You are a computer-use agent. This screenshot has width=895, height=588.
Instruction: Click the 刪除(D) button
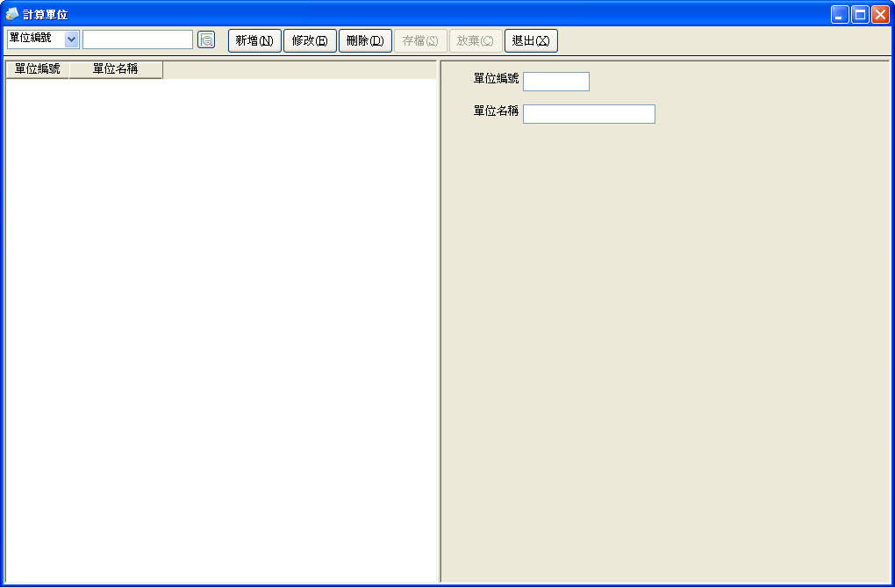coord(365,40)
